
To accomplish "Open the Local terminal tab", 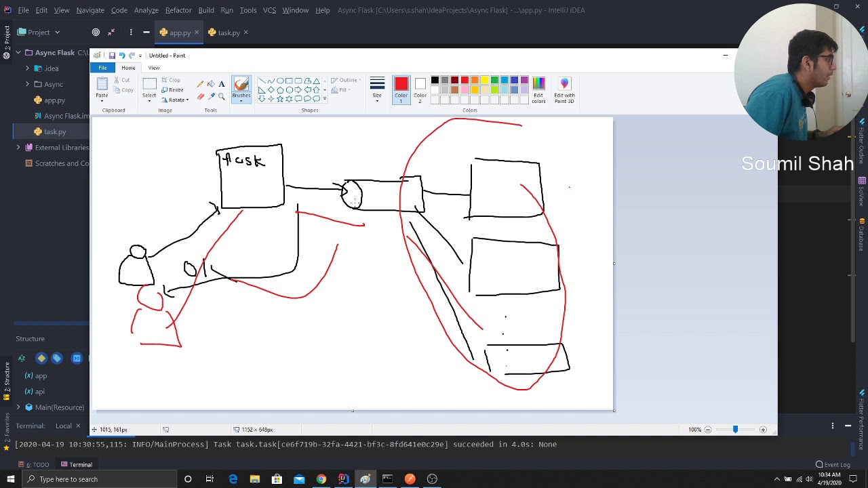I will coord(63,426).
